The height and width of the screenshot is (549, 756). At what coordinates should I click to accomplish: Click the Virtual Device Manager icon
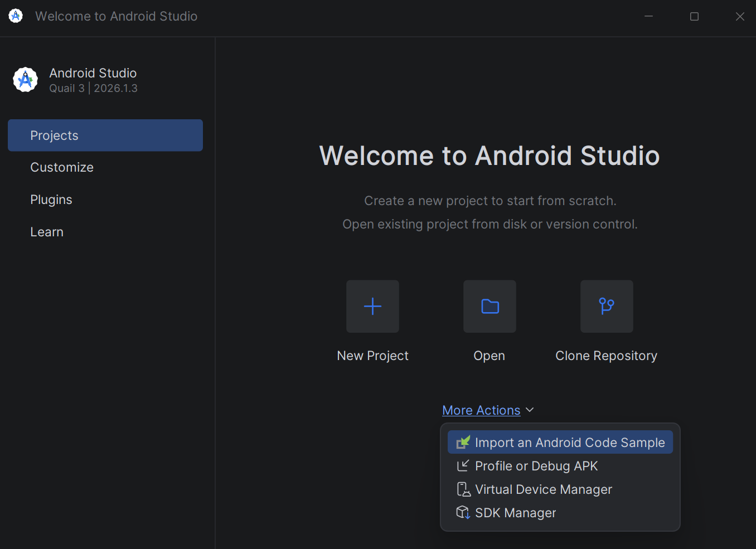tap(463, 489)
